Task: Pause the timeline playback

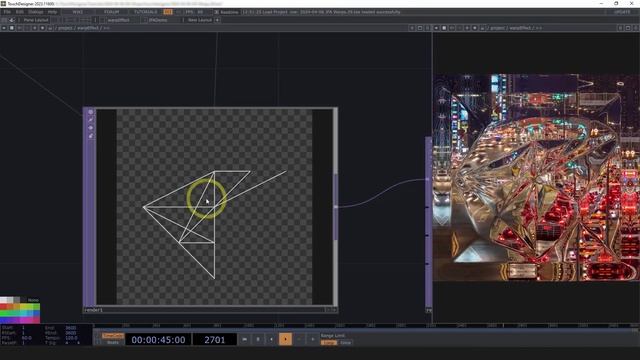Action: point(258,339)
